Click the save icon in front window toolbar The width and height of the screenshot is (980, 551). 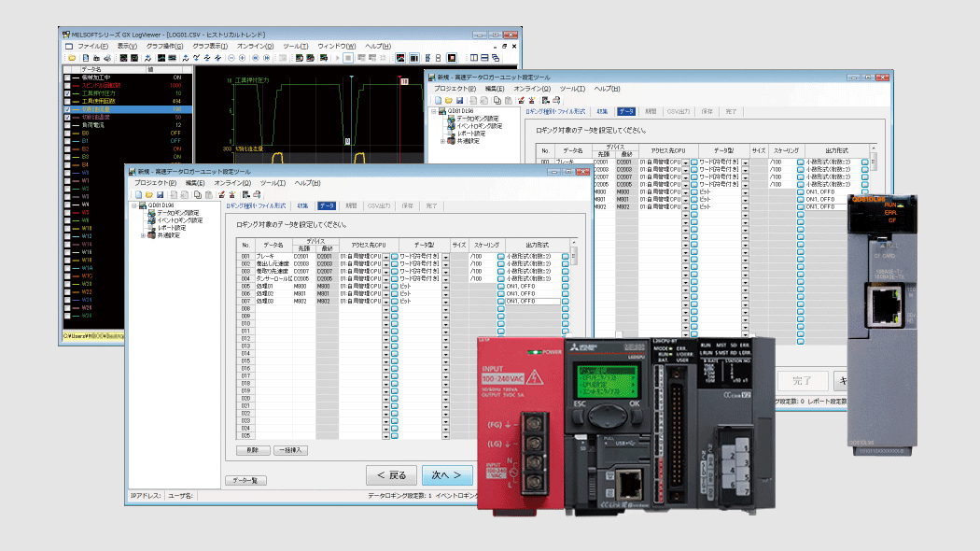[160, 194]
